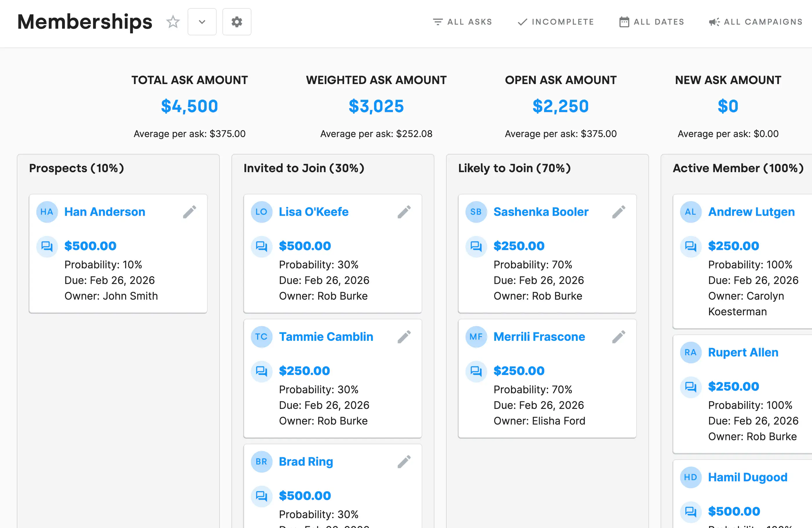Open Lisa O'Keefe's $500.00 ask amount

[x=305, y=246]
